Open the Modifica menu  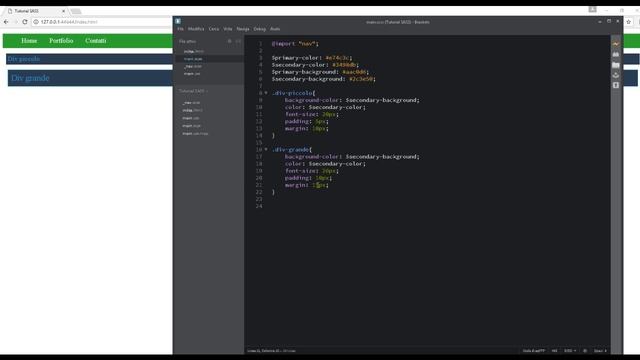pos(196,29)
